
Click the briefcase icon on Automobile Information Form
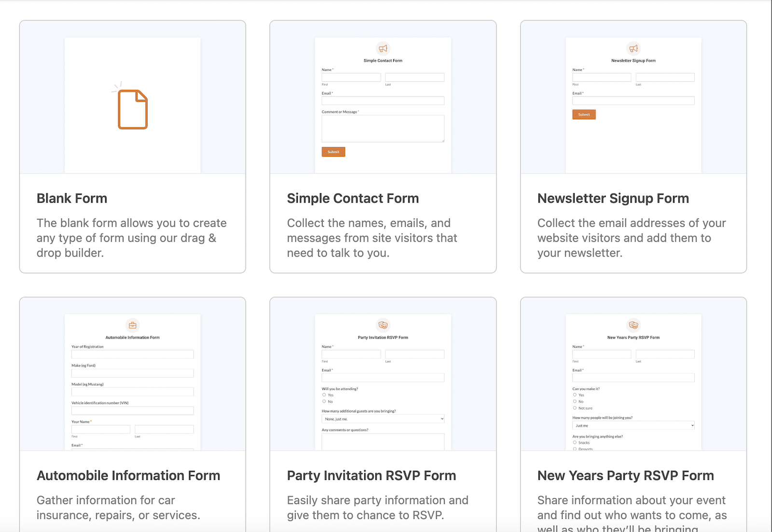pos(132,325)
